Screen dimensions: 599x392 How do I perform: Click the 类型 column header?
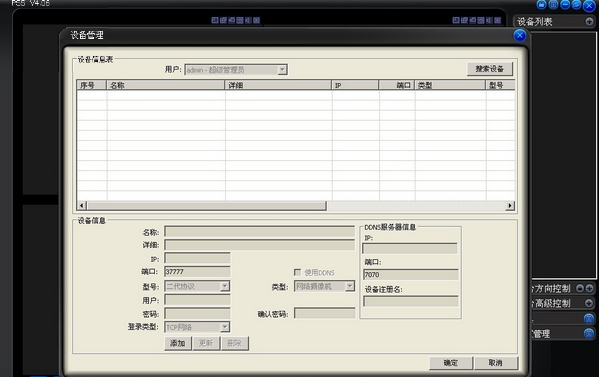450,85
